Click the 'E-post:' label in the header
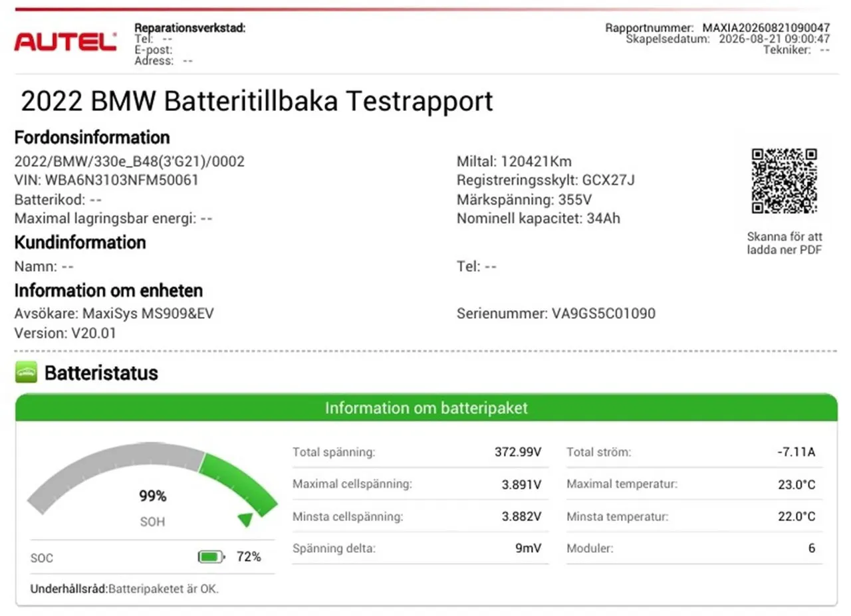The width and height of the screenshot is (851, 616). point(154,50)
